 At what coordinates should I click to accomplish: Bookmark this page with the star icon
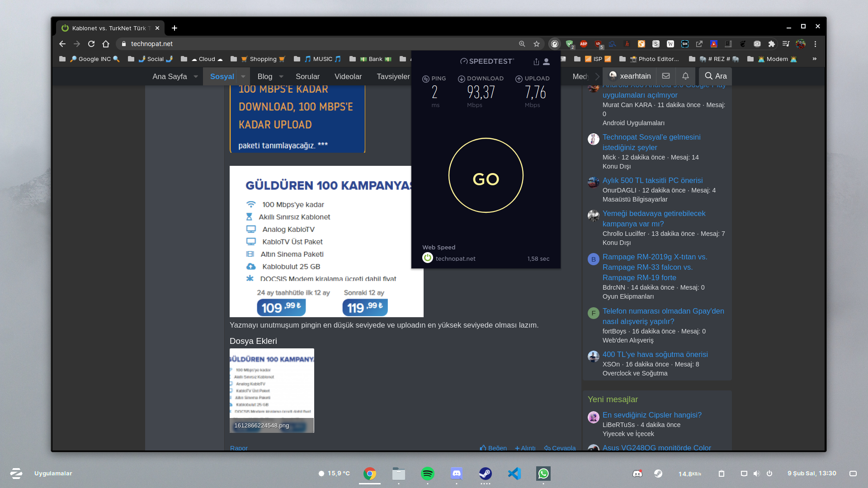[x=537, y=44]
